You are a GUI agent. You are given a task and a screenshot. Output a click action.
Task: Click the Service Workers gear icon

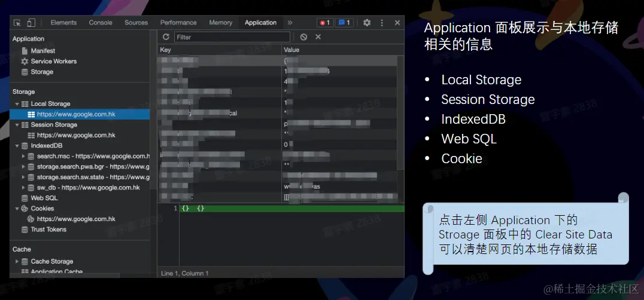(x=25, y=61)
